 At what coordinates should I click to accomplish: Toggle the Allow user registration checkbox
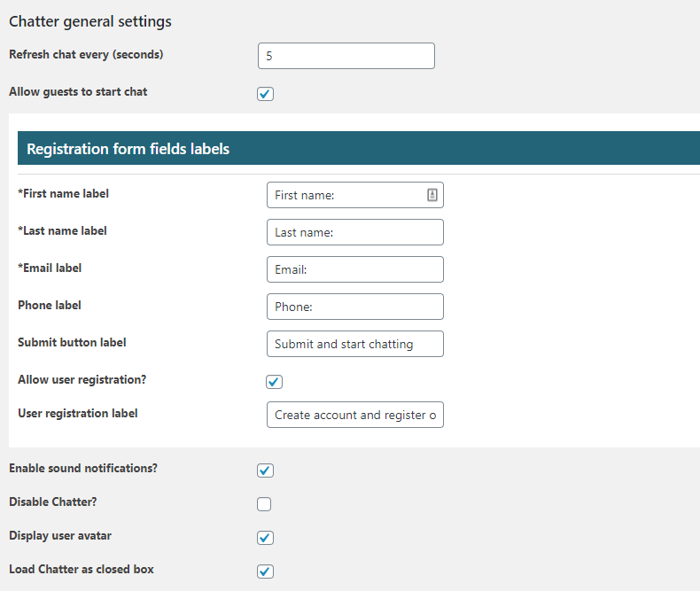[274, 382]
